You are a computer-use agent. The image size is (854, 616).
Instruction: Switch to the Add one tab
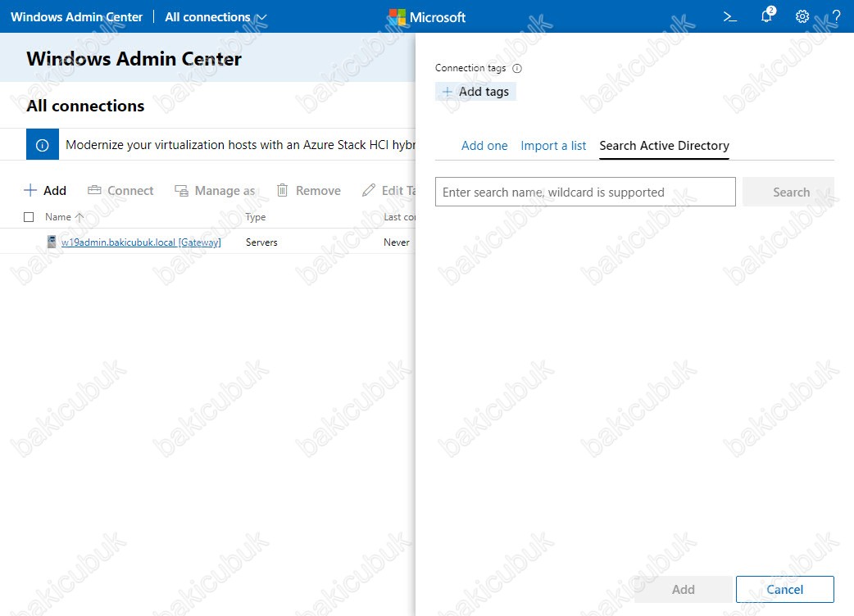484,146
